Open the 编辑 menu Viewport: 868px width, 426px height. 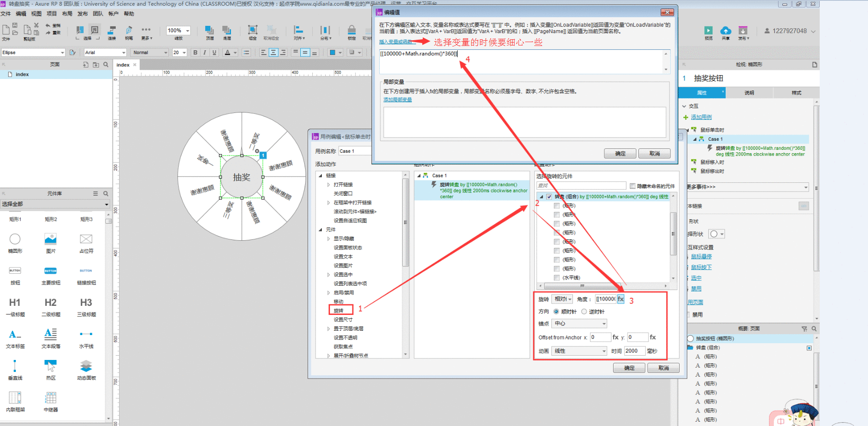(x=21, y=14)
